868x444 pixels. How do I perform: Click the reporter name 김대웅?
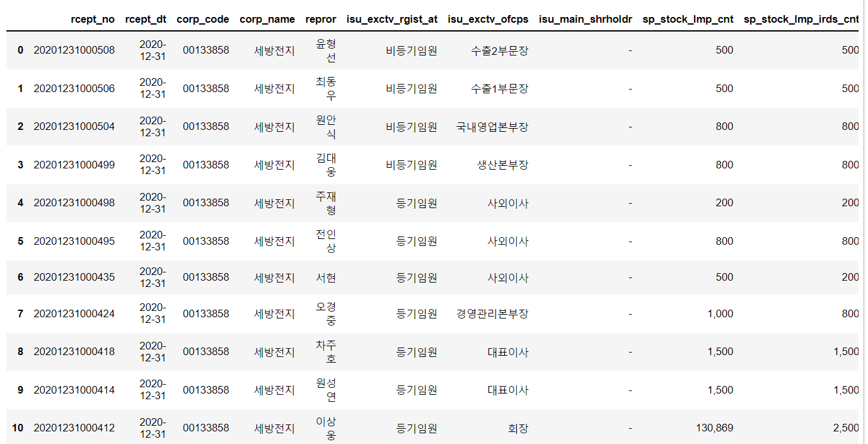326,165
